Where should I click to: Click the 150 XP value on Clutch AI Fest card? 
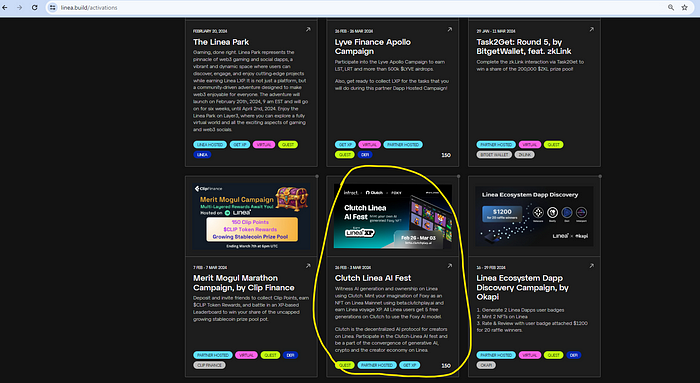[446, 366]
